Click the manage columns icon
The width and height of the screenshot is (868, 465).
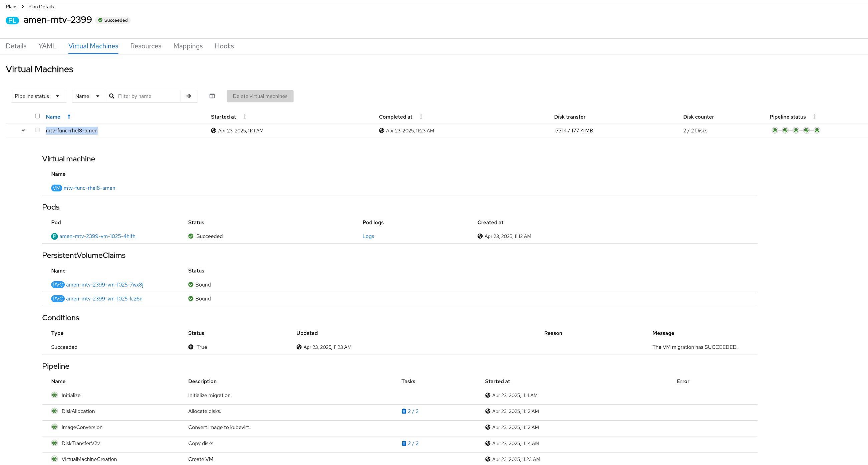tap(212, 96)
